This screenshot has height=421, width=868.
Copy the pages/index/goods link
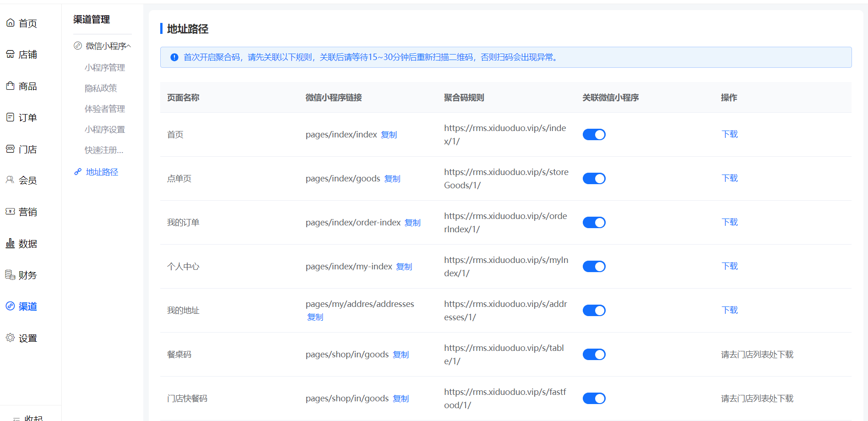coord(392,179)
